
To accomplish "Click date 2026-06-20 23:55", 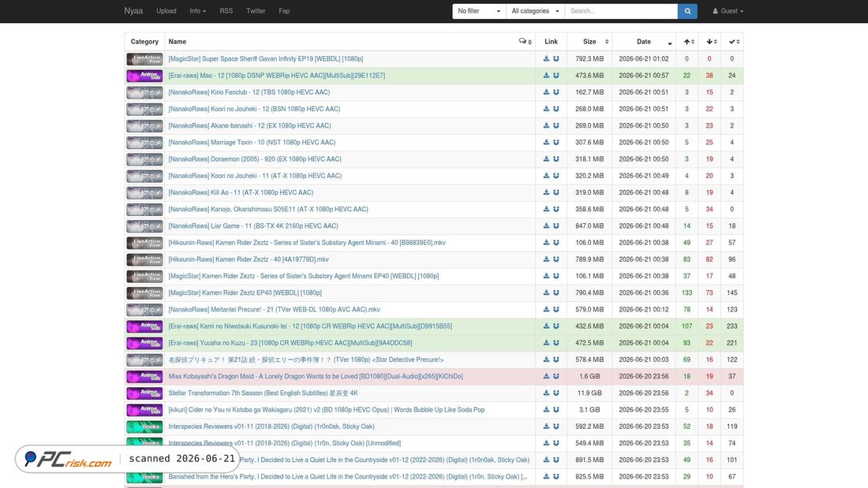I will coord(644,409).
